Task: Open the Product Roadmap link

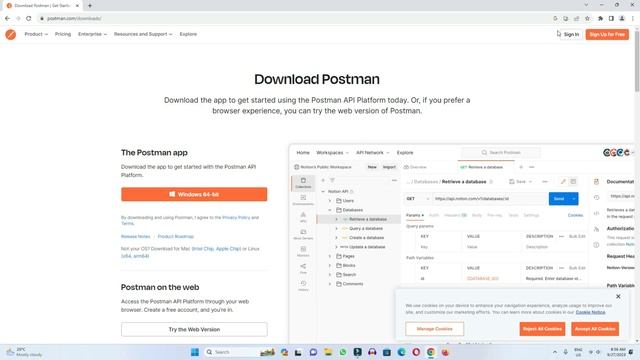Action: (x=176, y=237)
